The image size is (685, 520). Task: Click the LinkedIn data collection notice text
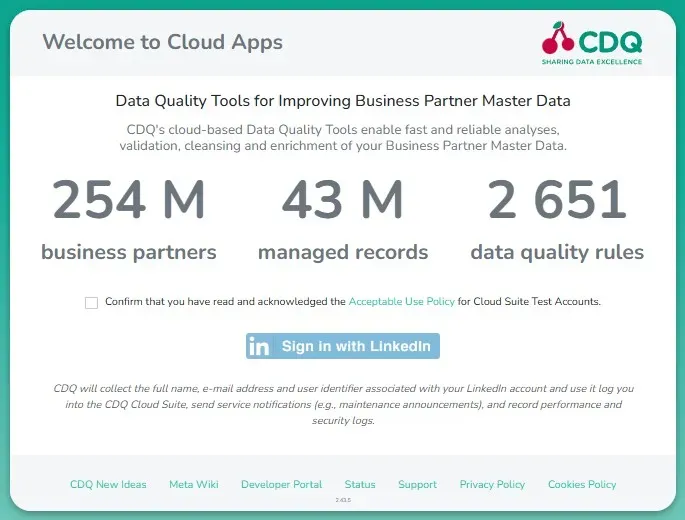coord(343,405)
